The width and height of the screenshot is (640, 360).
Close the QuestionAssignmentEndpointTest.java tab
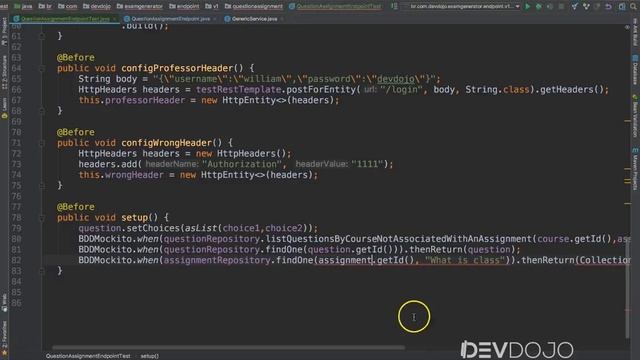click(115, 19)
